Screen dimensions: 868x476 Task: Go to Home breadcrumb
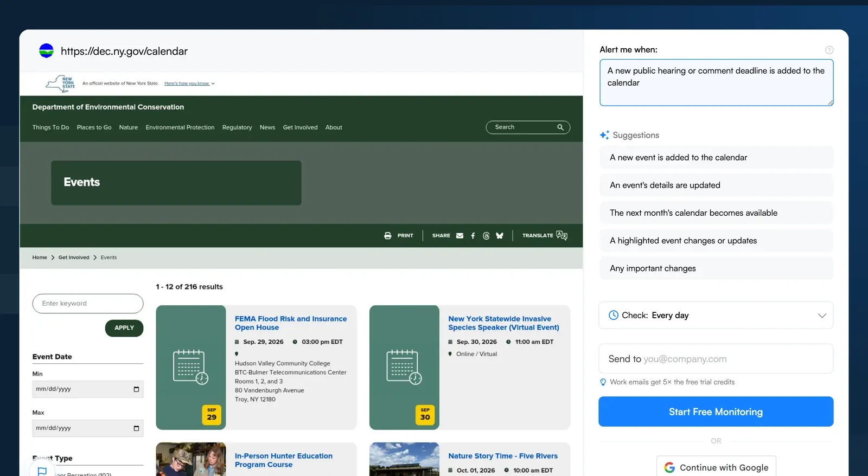pyautogui.click(x=40, y=258)
